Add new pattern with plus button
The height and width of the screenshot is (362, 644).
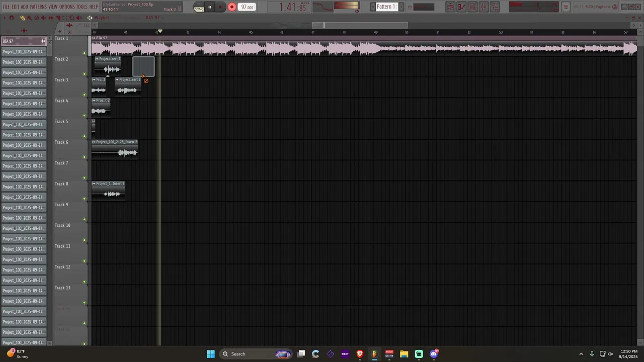click(401, 7)
